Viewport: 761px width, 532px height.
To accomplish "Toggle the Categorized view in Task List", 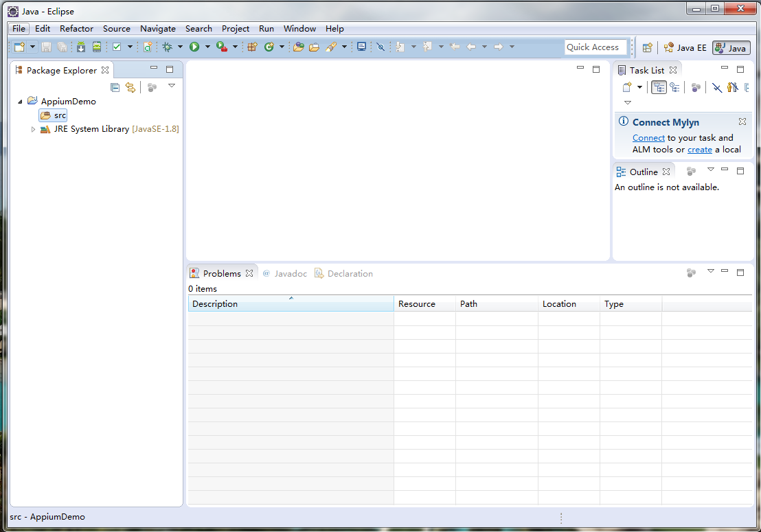I will 659,87.
